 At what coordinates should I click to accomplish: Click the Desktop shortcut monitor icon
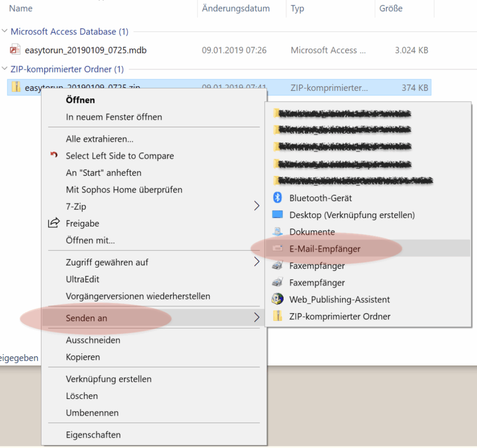click(278, 215)
